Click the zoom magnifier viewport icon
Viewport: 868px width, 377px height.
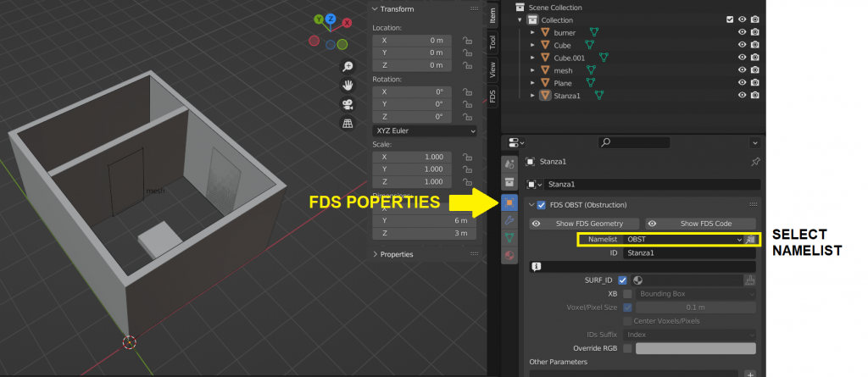pyautogui.click(x=348, y=66)
